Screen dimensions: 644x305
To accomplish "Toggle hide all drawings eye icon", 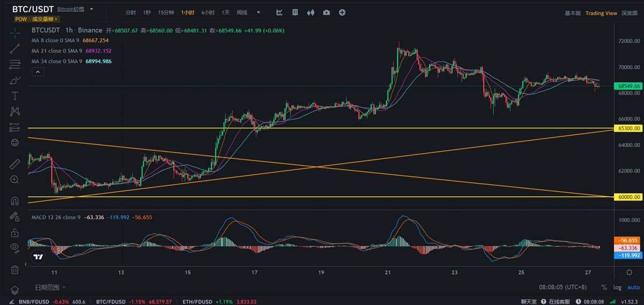I will (x=14, y=248).
